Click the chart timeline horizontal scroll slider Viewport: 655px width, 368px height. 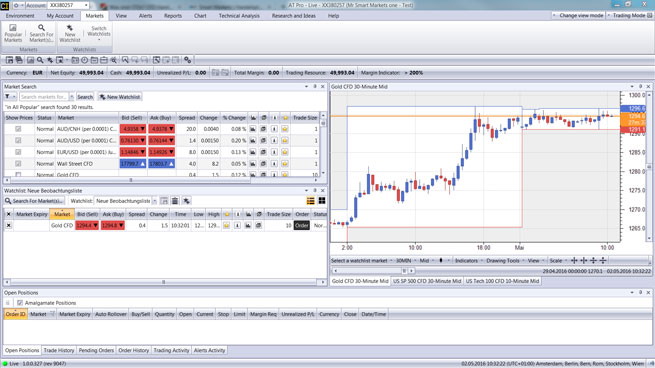pyautogui.click(x=404, y=271)
